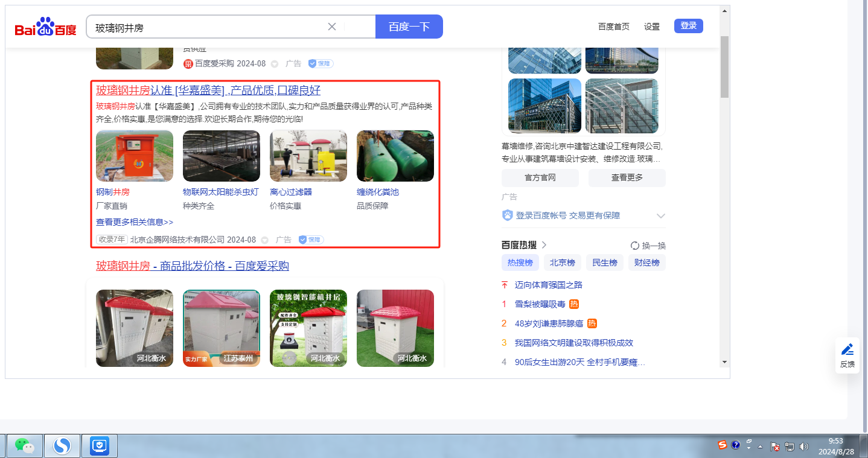
Task: Click the 收录7年 badge
Action: 112,240
